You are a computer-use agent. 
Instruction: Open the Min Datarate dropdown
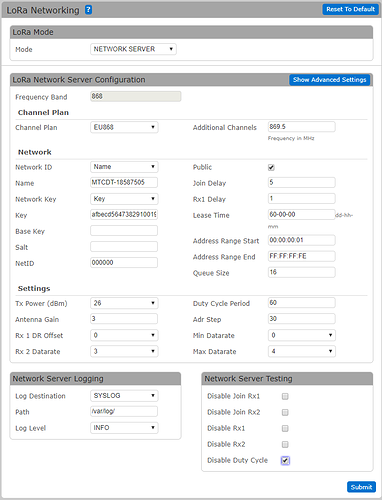(302, 335)
